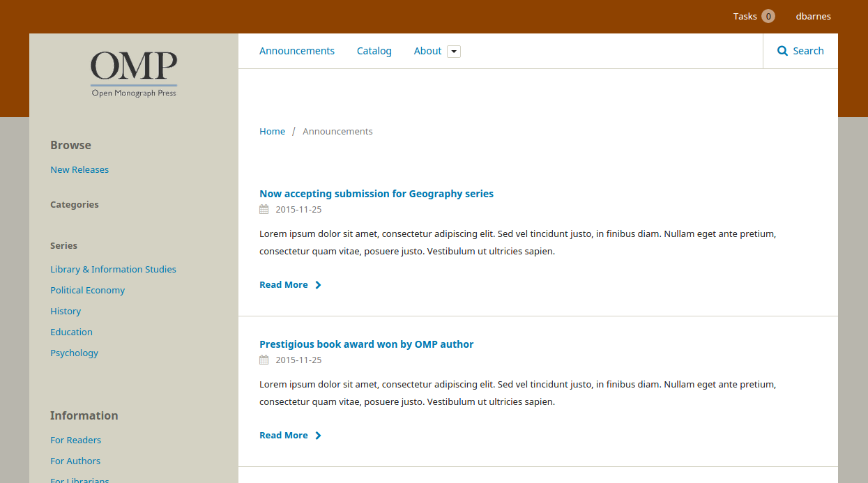The width and height of the screenshot is (868, 483).
Task: Click the magnifying glass search icon
Action: click(x=782, y=51)
